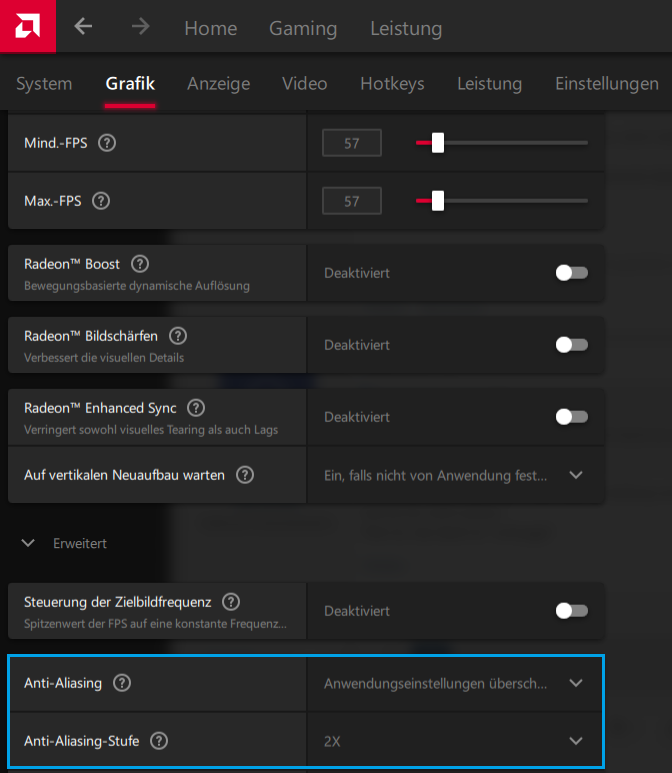Click the Mind.-FPS slider handle
This screenshot has height=773, width=672.
pyautogui.click(x=438, y=143)
